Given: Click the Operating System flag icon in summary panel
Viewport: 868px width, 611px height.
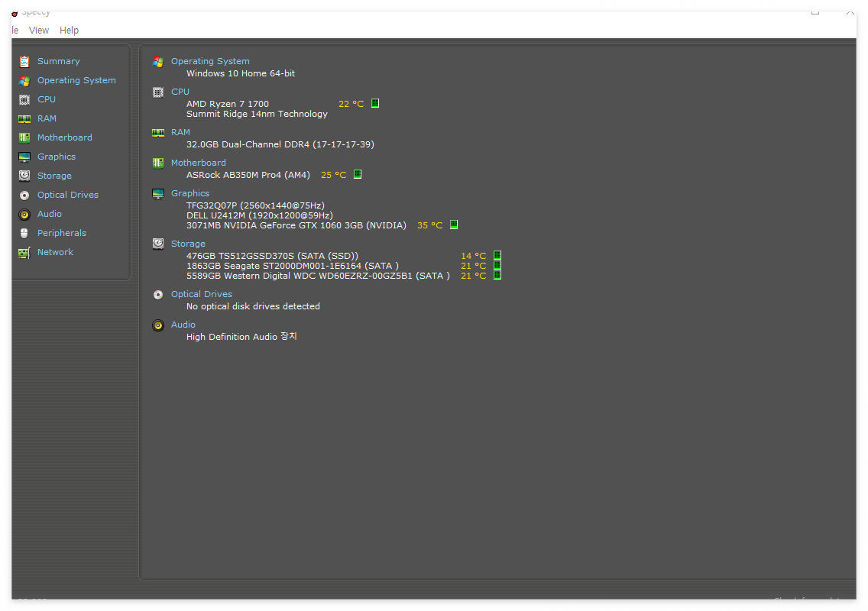Looking at the screenshot, I should click(158, 62).
